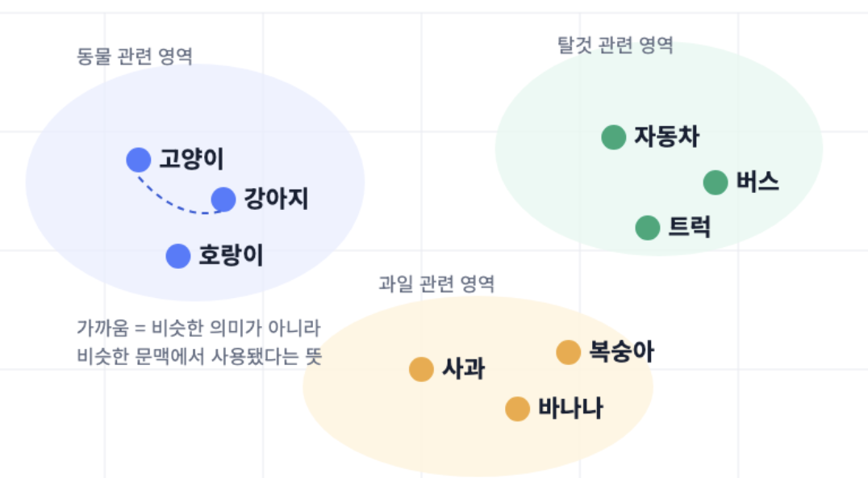The image size is (868, 478).
Task: Select the 과일 관련 영역 heading
Action: coord(436,284)
